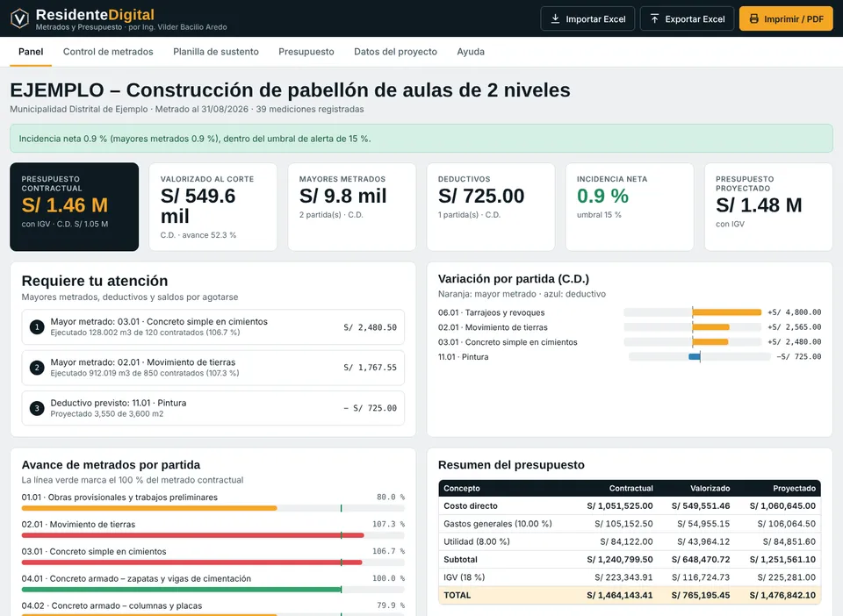Click red progress bar of 02.01 Movimiento de tierras
The height and width of the screenshot is (616, 843).
192,535
